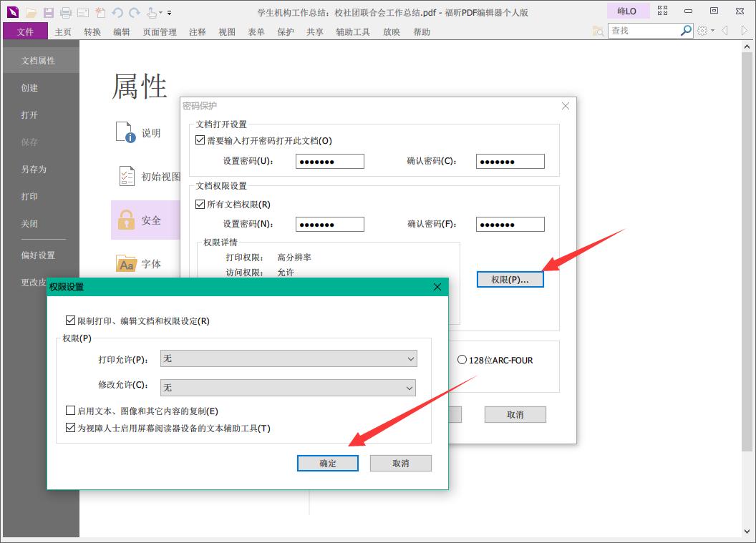
Task: Select the 128位ARC-FOUR radio button
Action: [462, 360]
